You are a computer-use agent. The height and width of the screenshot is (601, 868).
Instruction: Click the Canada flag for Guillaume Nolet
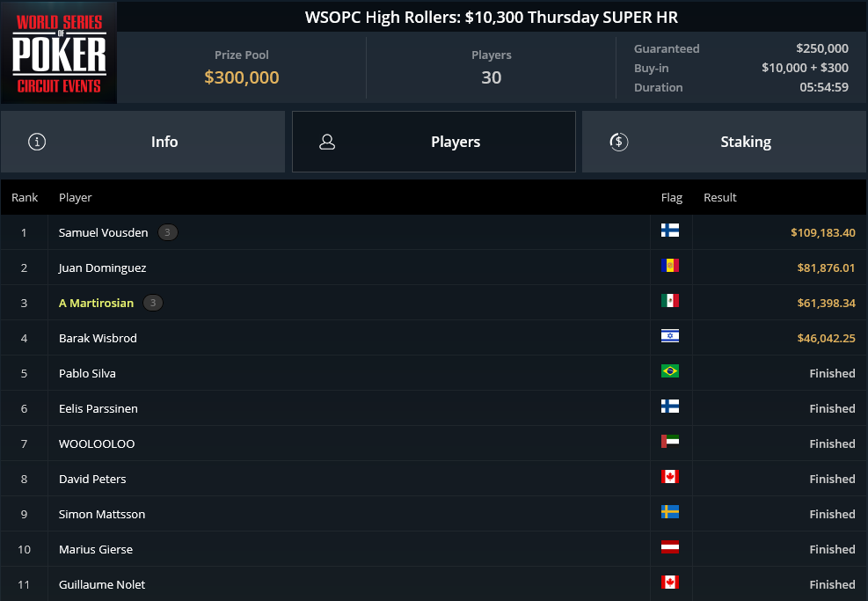tap(670, 583)
